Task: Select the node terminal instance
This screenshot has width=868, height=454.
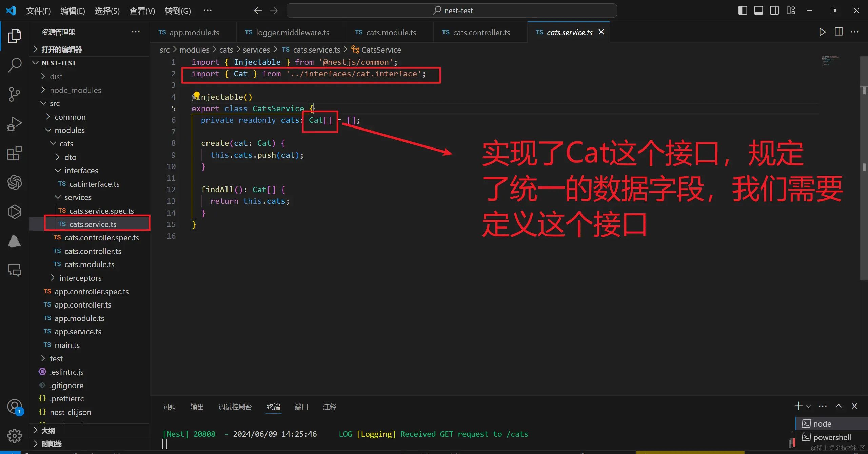Action: click(x=832, y=424)
